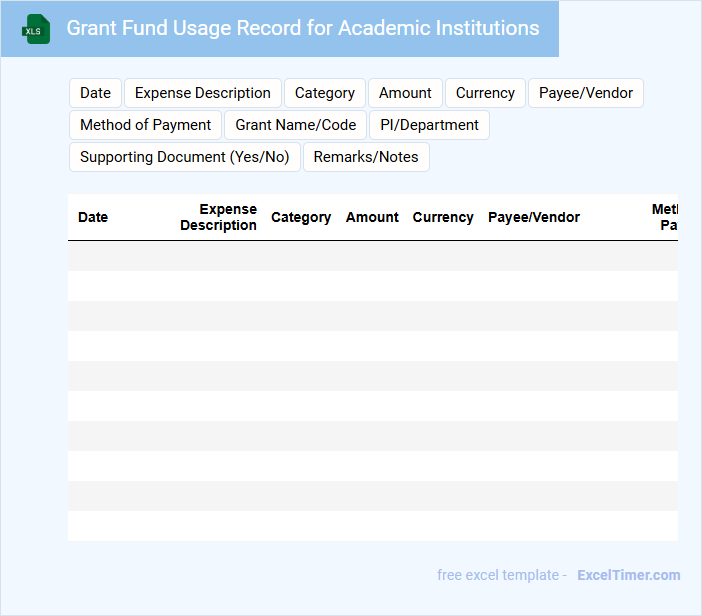Click the Payee/Vendor column header
The height and width of the screenshot is (616, 702).
click(x=534, y=217)
